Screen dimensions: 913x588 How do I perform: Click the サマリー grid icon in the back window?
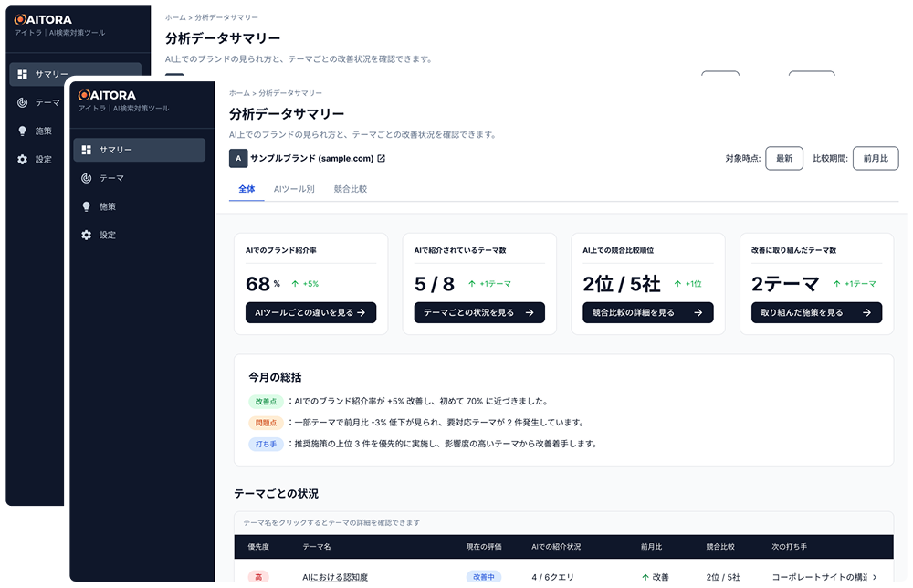pyautogui.click(x=22, y=74)
